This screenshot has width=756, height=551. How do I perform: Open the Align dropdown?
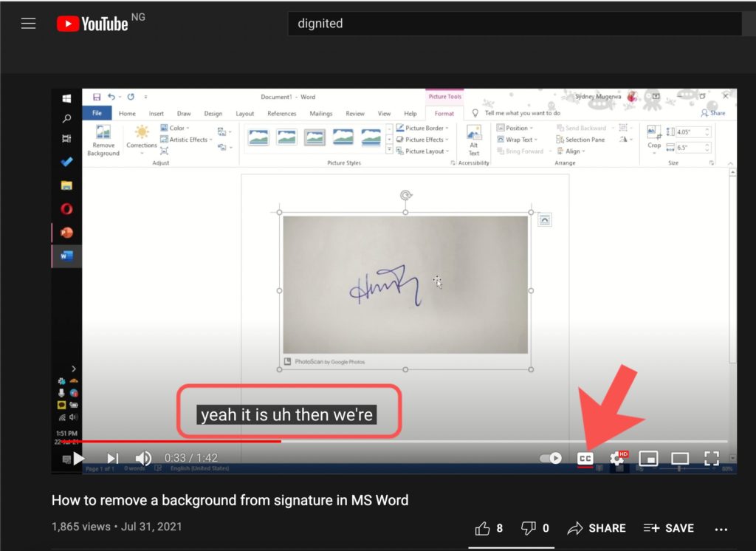571,151
